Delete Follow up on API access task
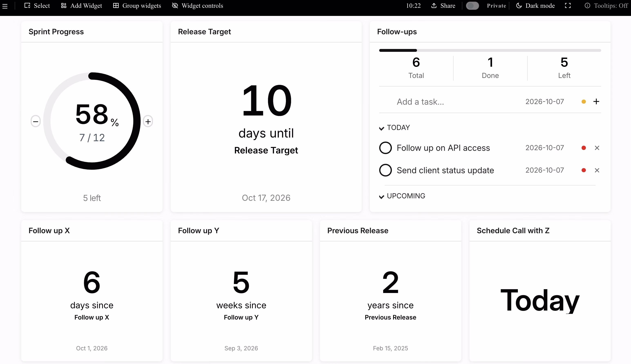 [597, 148]
